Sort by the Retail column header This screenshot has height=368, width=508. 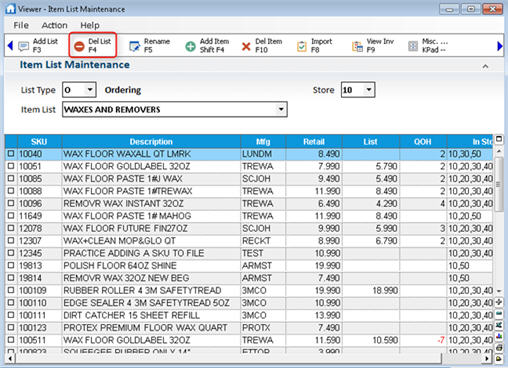[x=314, y=142]
